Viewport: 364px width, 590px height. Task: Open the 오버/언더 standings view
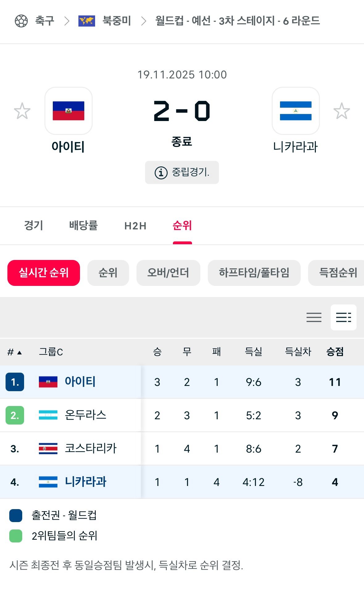pyautogui.click(x=168, y=273)
